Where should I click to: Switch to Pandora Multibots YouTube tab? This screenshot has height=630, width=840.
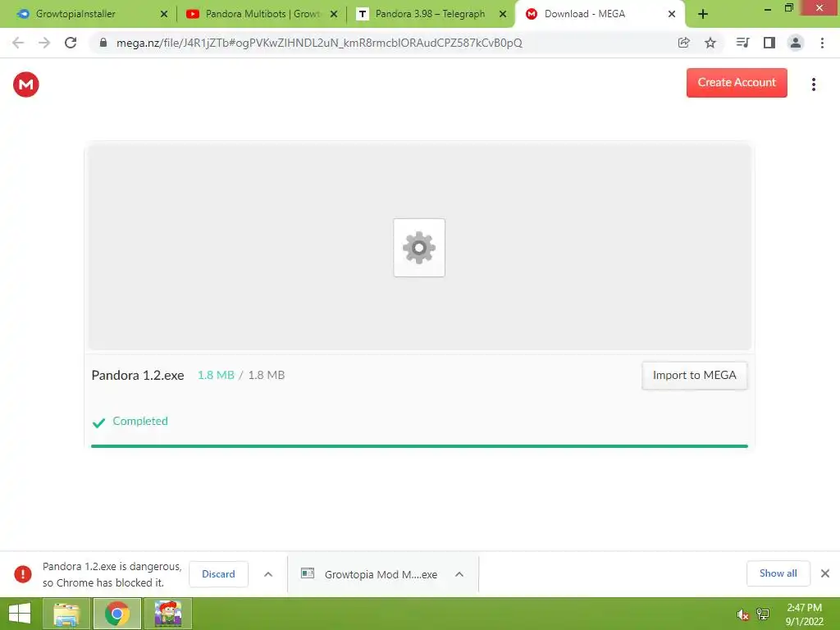tap(262, 14)
